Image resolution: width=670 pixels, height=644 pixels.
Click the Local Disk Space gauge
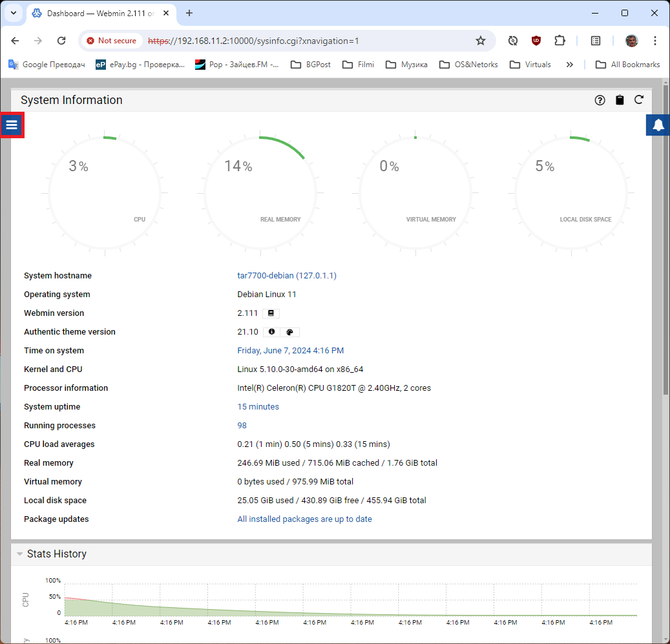click(571, 193)
